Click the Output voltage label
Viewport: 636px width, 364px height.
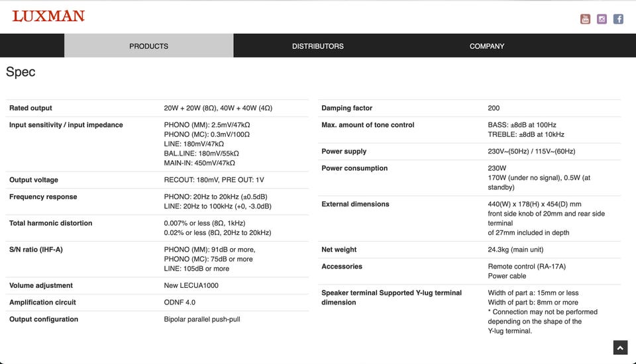click(34, 180)
